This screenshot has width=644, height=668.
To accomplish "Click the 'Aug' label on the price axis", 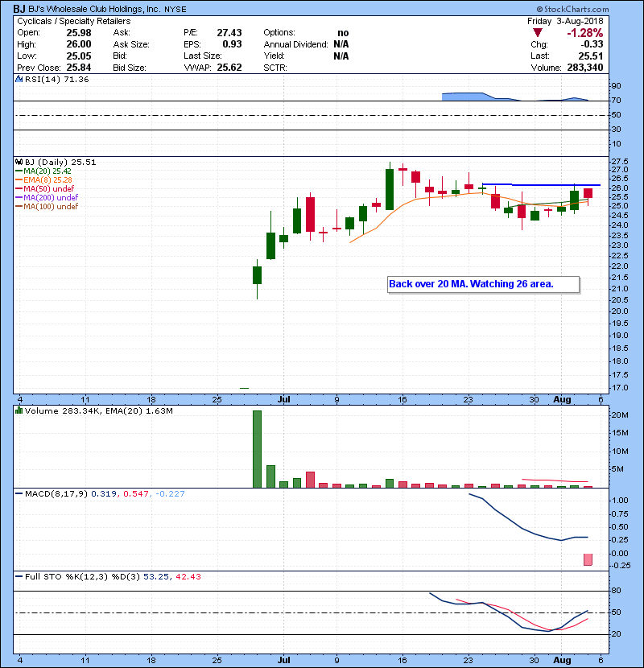I will (x=562, y=399).
